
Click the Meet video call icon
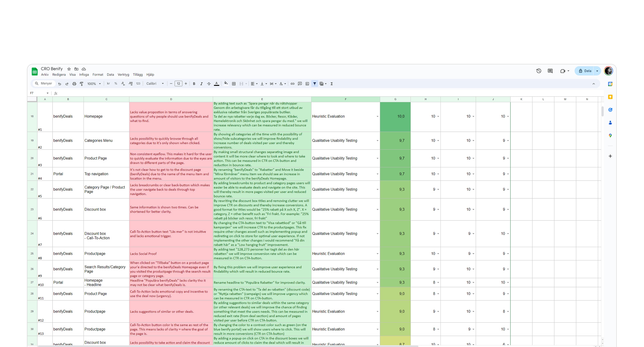563,71
